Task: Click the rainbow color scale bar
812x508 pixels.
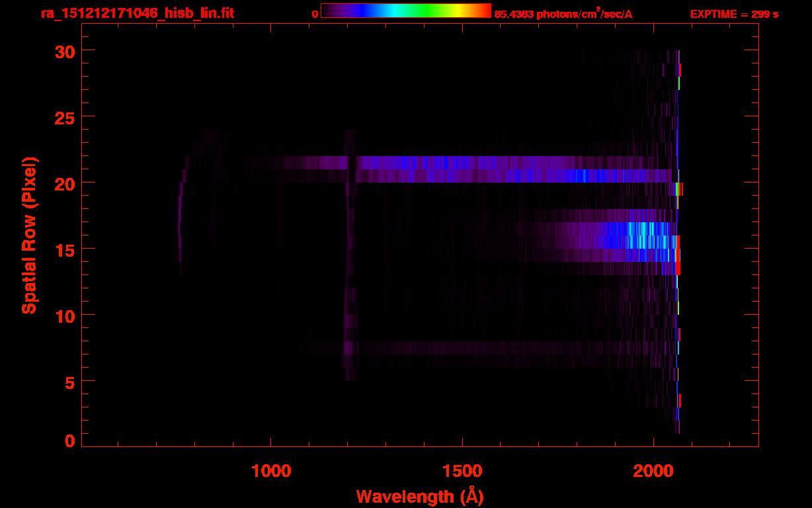Action: (405, 11)
